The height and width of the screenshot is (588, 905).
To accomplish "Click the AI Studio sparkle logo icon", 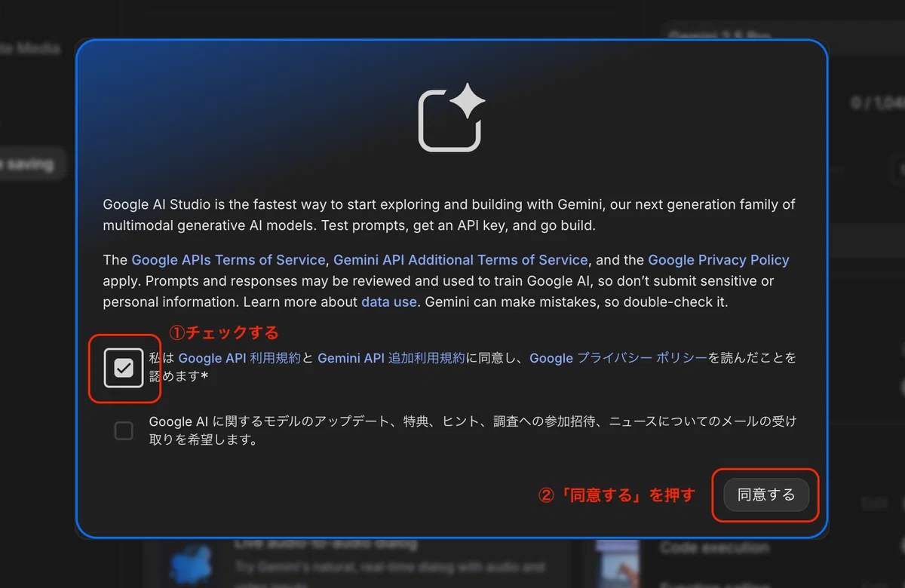I will pyautogui.click(x=451, y=118).
